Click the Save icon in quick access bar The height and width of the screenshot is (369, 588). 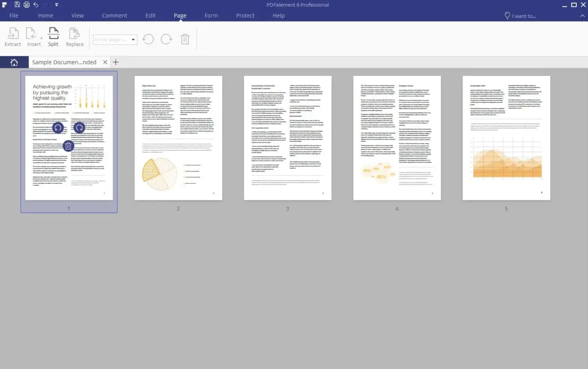point(17,5)
